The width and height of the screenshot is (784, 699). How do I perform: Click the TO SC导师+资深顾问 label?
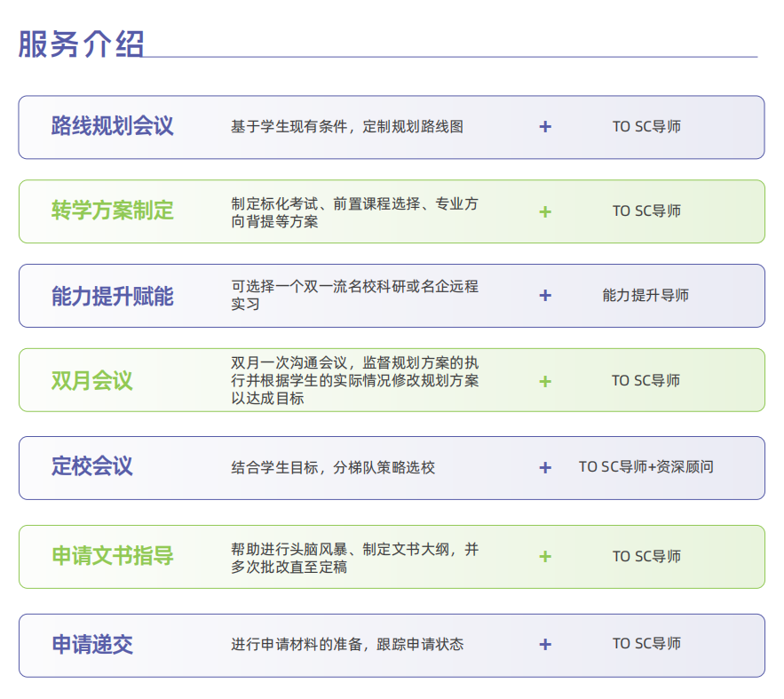click(x=645, y=467)
